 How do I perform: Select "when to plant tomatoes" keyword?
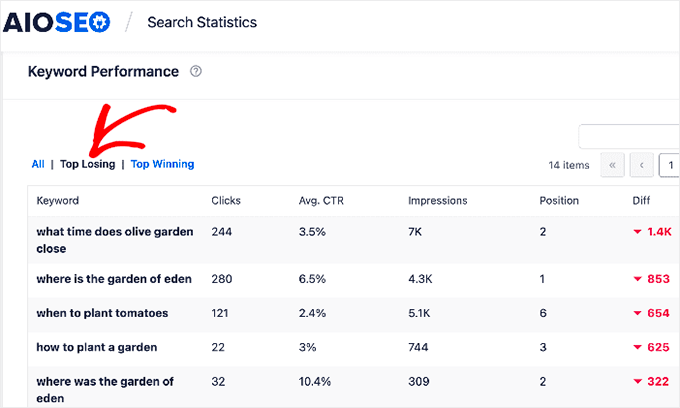point(102,313)
